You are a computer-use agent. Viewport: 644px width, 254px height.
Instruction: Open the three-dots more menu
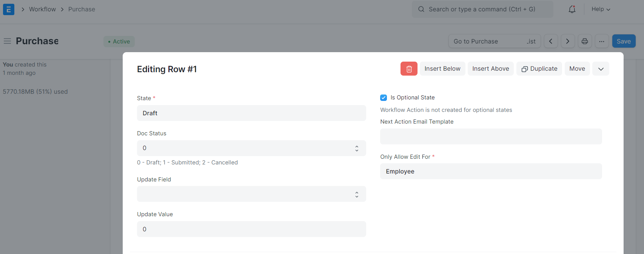602,41
